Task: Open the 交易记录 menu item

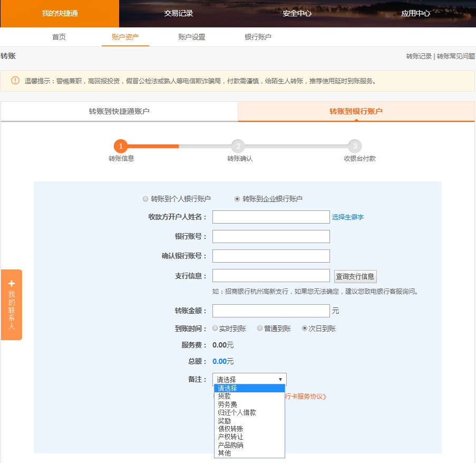Action: [x=178, y=13]
